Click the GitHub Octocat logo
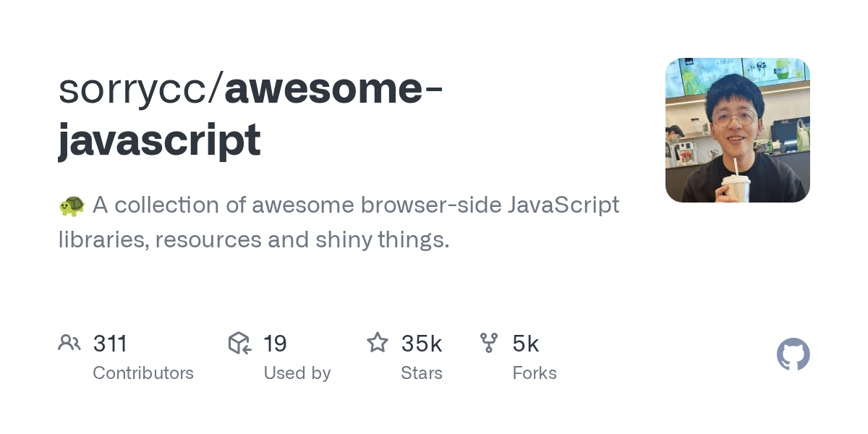The image size is (868, 434). (x=793, y=354)
